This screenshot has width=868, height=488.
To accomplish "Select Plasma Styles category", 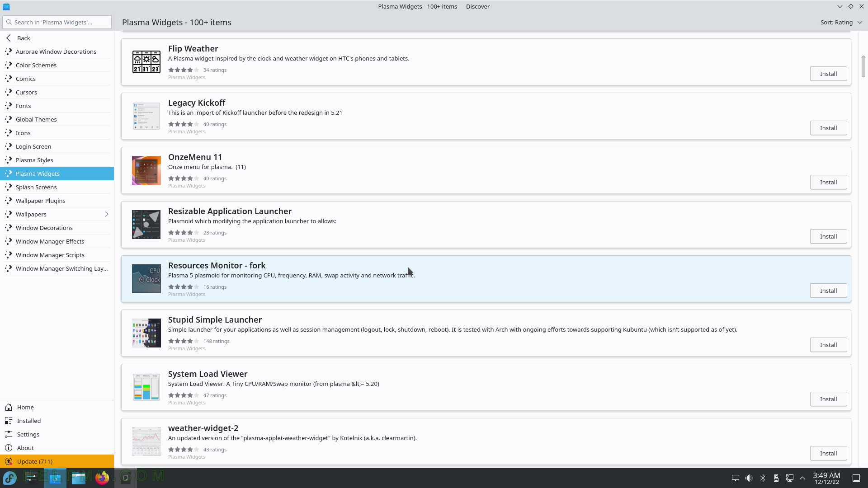I will click(x=57, y=160).
